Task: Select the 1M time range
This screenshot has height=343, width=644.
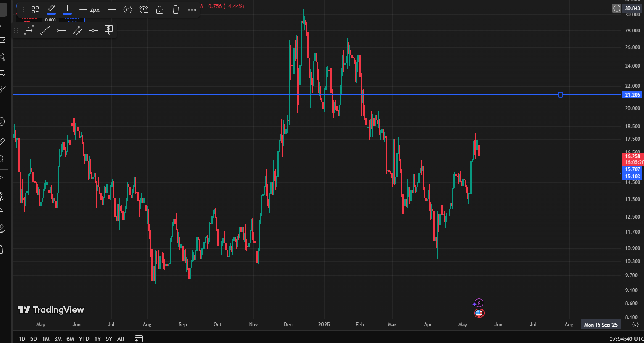Action: tap(46, 339)
